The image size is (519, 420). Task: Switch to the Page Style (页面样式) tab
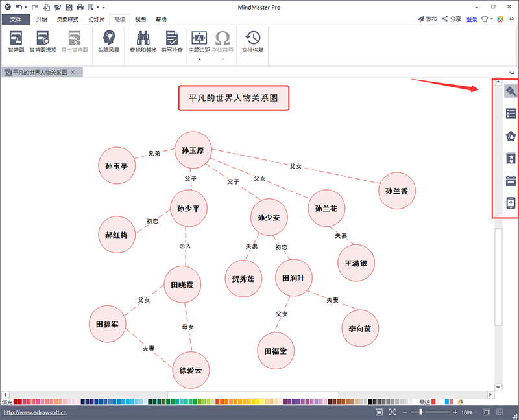tap(67, 19)
